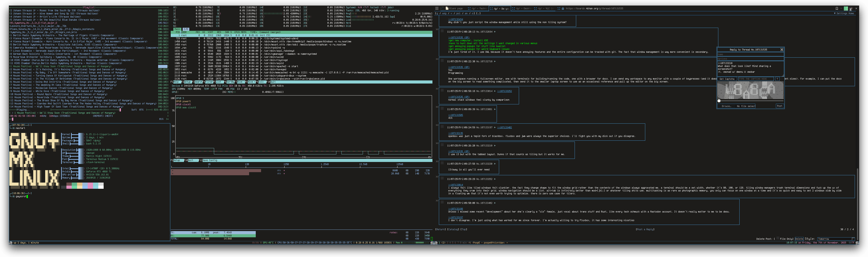The image size is (868, 257).
Task: Click the green extension icon in toolbar
Action: [x=846, y=9]
